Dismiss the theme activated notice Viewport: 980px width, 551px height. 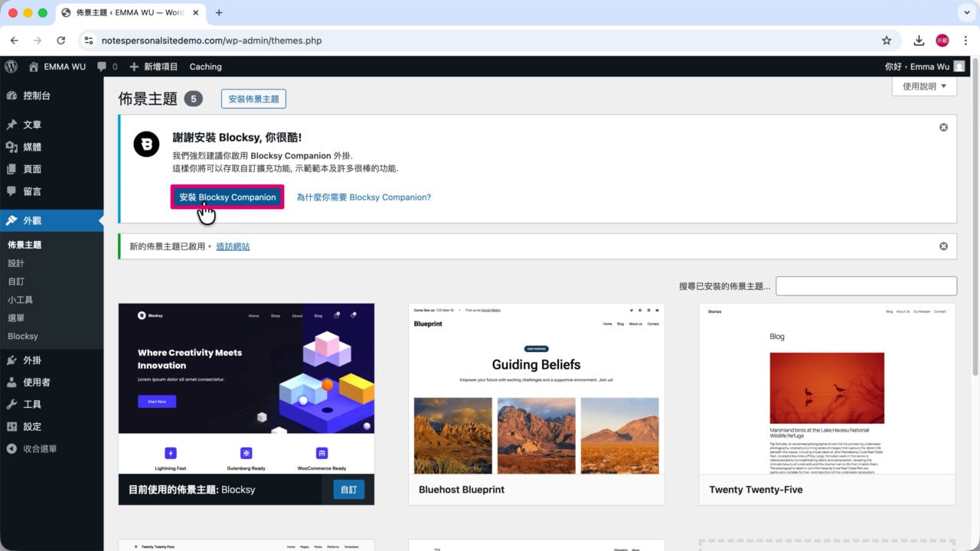pyautogui.click(x=943, y=246)
